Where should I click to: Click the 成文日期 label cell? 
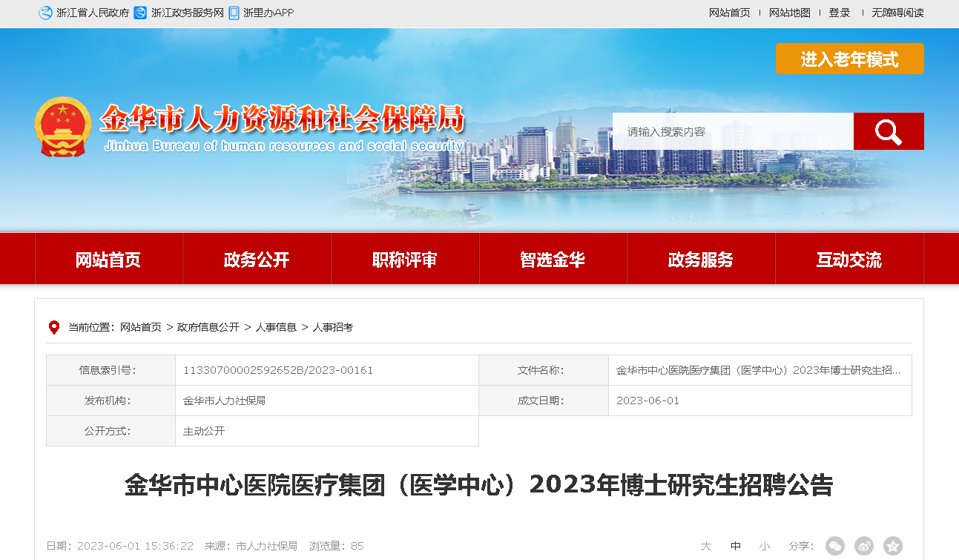pos(544,401)
